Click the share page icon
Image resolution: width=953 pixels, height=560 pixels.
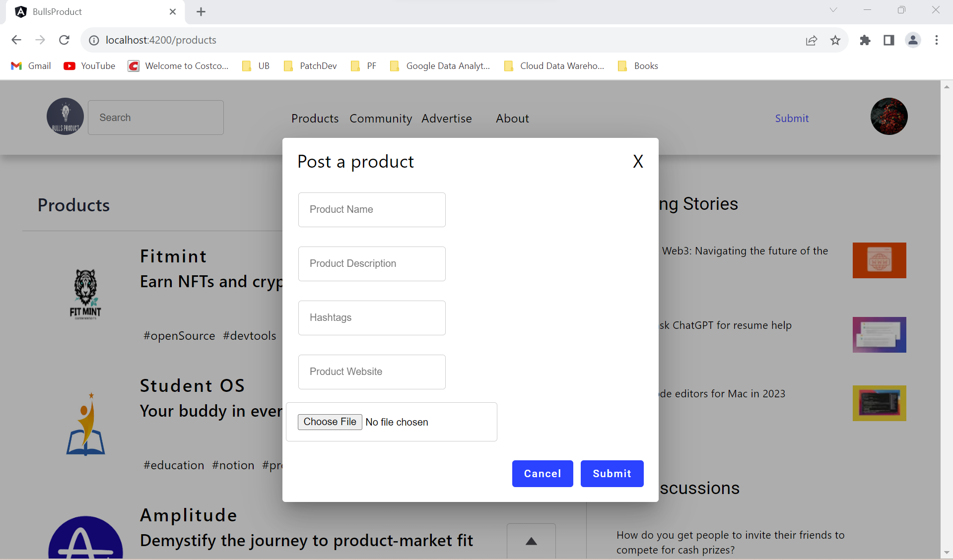(812, 40)
